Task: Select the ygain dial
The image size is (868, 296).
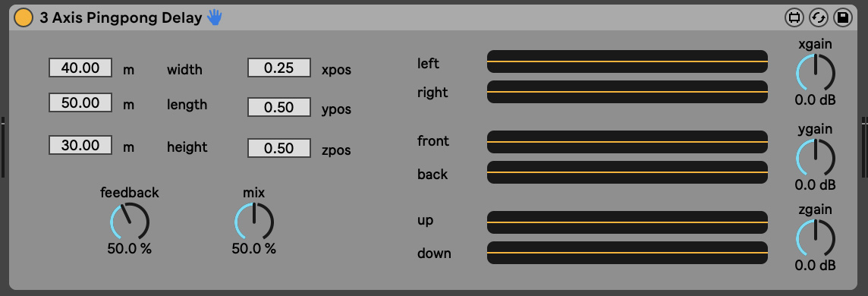Action: pyautogui.click(x=816, y=158)
